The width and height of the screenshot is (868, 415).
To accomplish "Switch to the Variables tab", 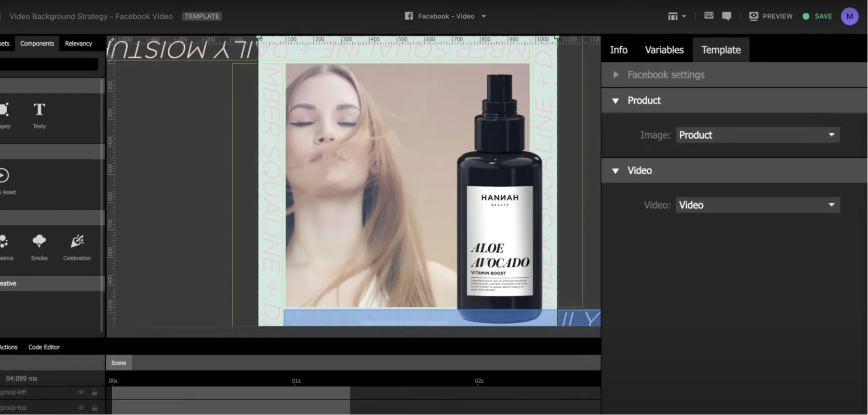I will [x=664, y=50].
